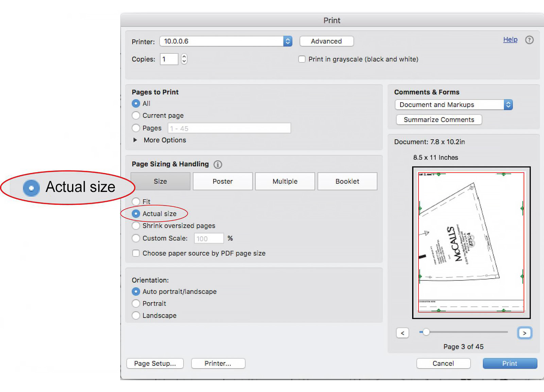Open the help question mark icon
The image size is (544, 392).
pos(529,40)
